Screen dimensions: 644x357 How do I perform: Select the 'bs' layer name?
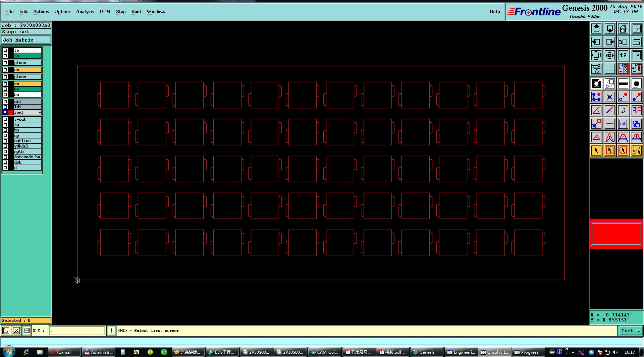coord(27,89)
